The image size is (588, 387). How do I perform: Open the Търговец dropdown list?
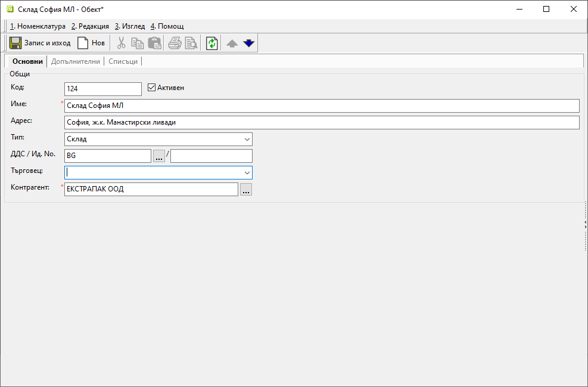coord(247,172)
